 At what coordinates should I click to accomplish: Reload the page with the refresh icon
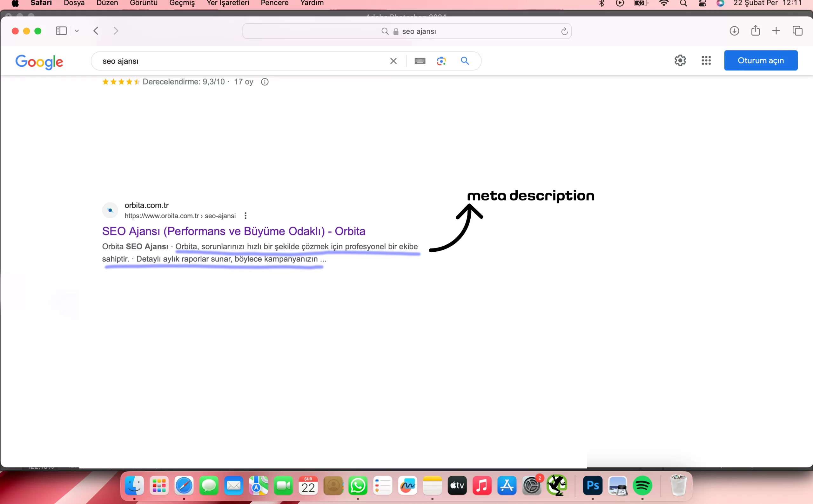(x=564, y=31)
